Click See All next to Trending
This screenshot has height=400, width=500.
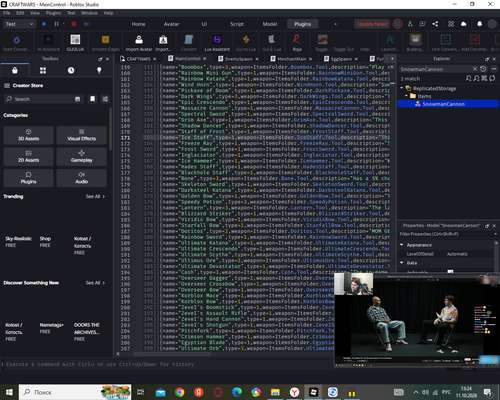pyautogui.click(x=95, y=196)
